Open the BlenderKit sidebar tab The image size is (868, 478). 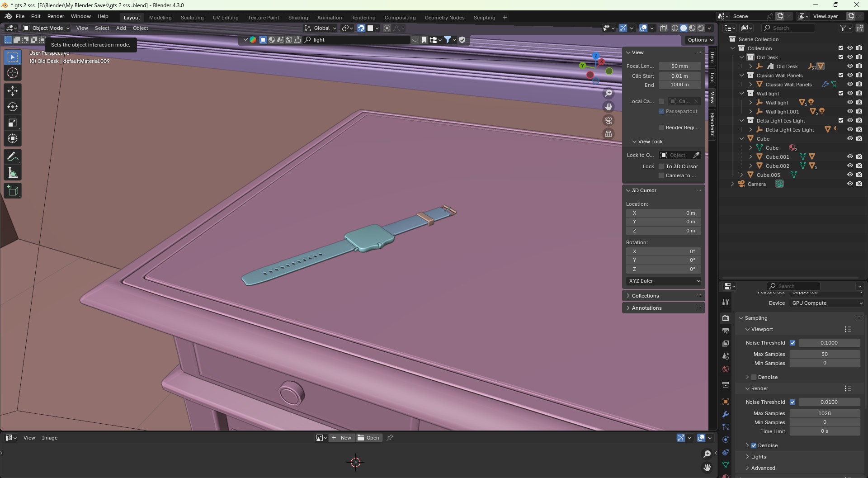(x=712, y=124)
